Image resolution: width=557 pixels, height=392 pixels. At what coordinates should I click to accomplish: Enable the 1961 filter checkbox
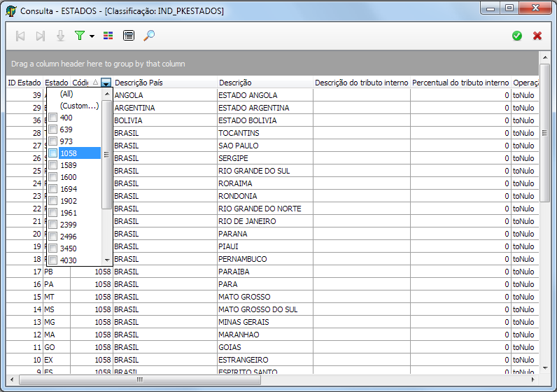click(x=52, y=213)
